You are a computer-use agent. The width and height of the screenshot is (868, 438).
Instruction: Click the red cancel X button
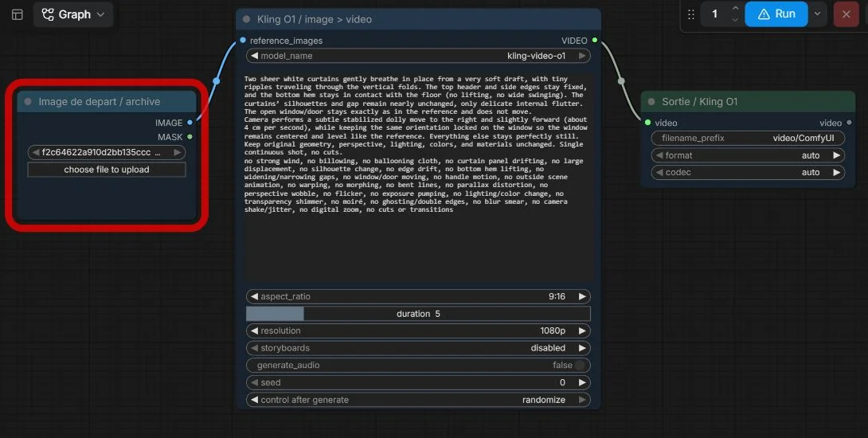(x=846, y=14)
